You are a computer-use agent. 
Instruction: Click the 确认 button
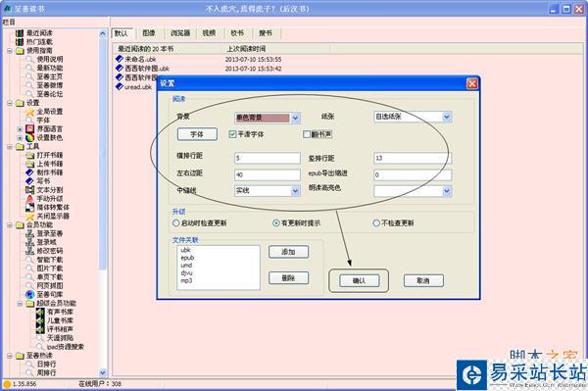(x=360, y=280)
